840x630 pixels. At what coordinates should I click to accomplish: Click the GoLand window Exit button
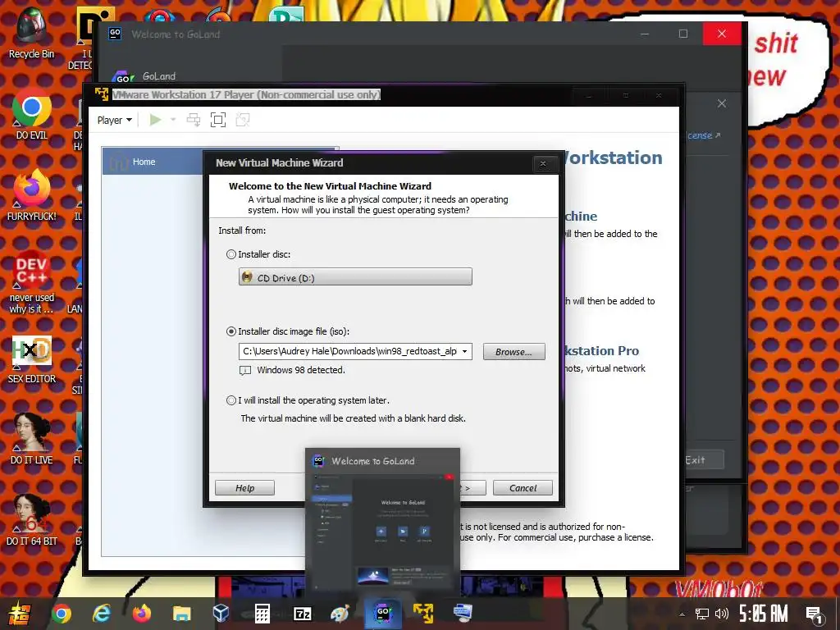[703, 459]
